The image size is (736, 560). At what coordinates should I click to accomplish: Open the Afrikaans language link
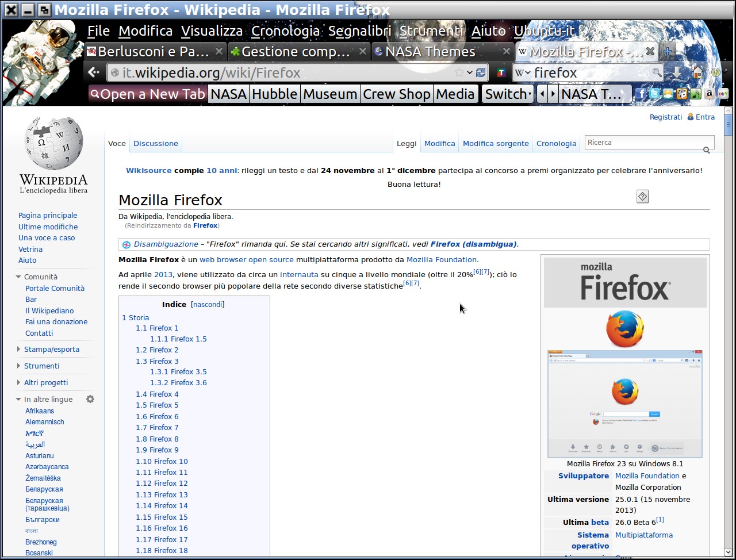pos(40,411)
